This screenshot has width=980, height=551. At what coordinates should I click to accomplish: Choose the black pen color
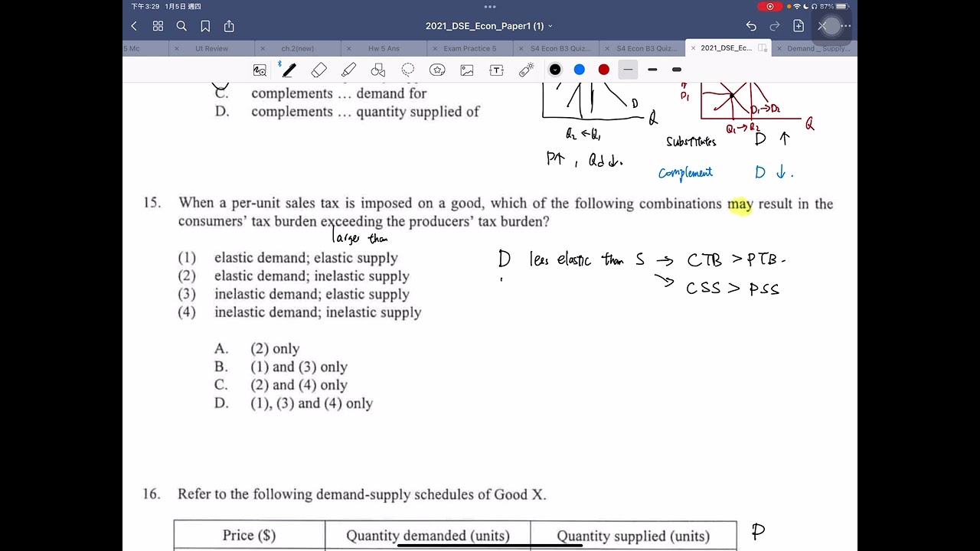point(555,70)
